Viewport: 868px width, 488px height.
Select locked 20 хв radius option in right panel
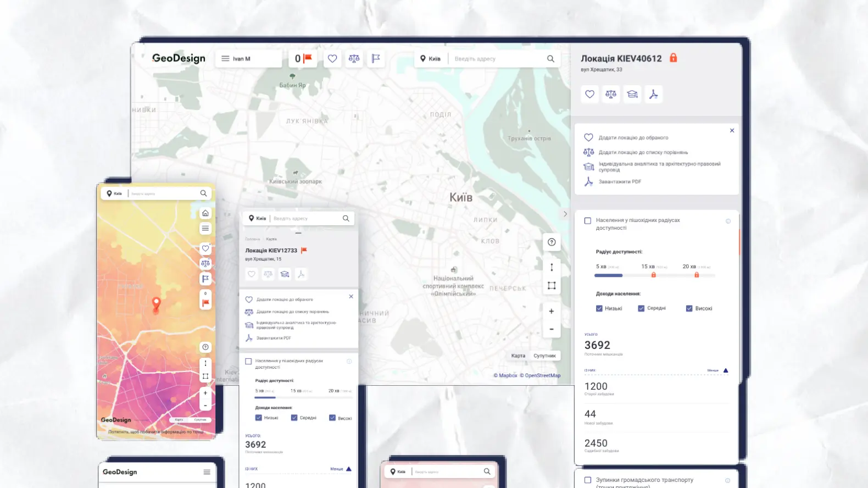click(696, 270)
